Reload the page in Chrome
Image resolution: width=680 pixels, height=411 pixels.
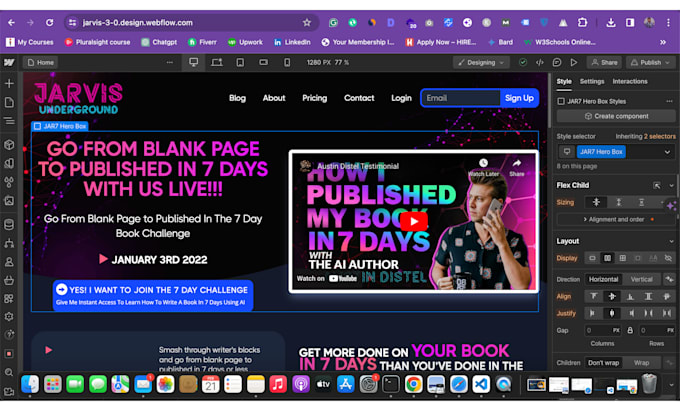click(x=49, y=23)
